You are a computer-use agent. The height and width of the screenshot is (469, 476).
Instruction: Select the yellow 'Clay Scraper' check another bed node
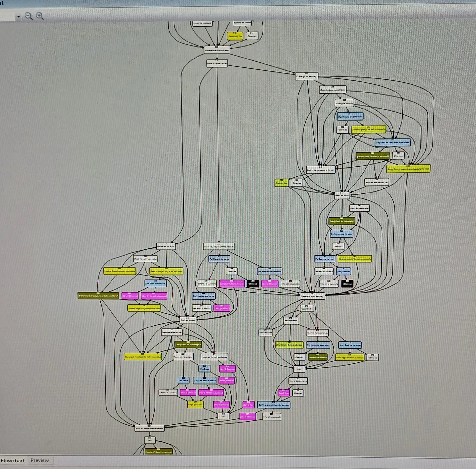289,345
